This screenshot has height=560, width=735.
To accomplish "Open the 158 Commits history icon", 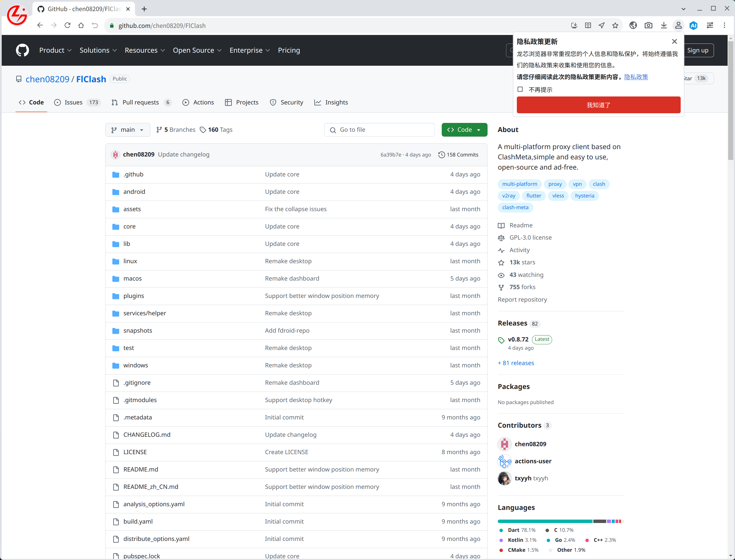I will pos(441,155).
